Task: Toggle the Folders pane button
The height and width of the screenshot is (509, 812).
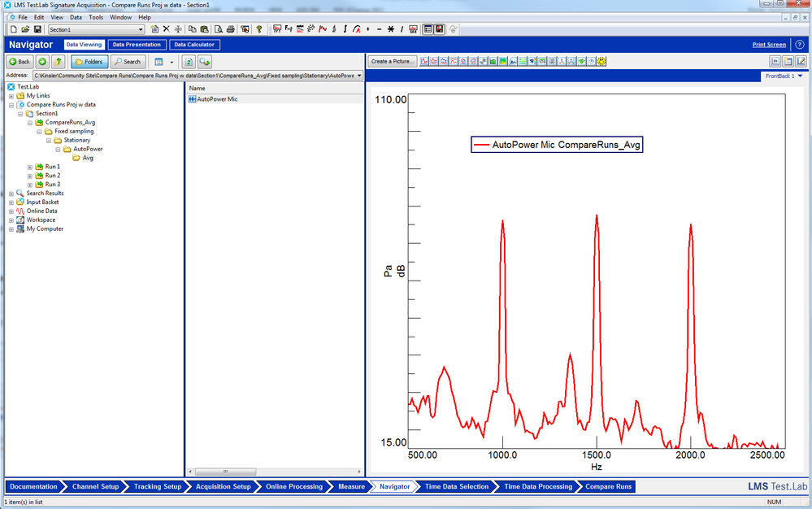Action: (x=89, y=62)
